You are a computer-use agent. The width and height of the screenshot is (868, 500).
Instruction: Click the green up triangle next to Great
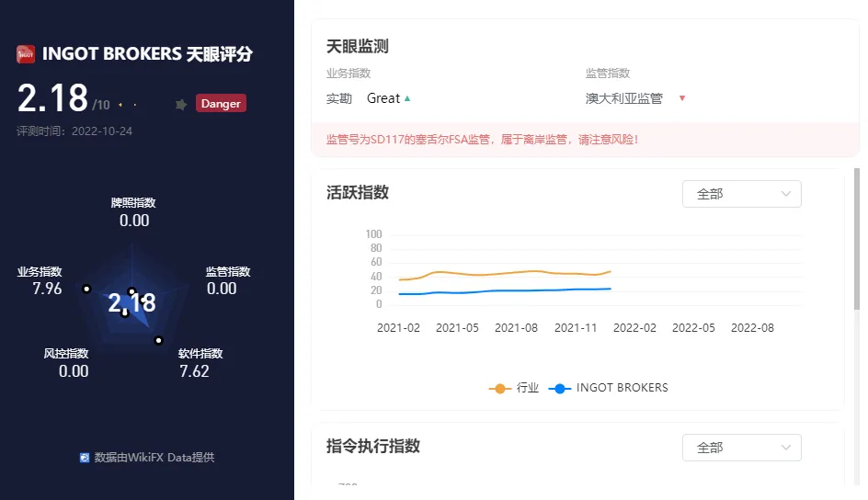407,98
